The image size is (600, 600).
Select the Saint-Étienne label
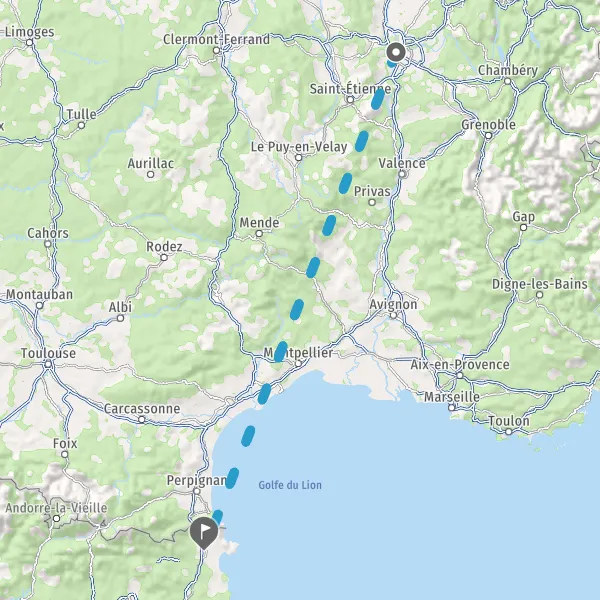coord(350,89)
